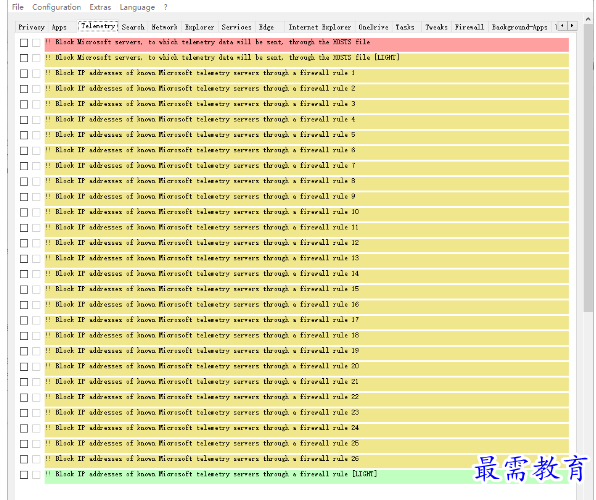
Task: Select text of firewall rule 13 row
Action: coord(202,258)
